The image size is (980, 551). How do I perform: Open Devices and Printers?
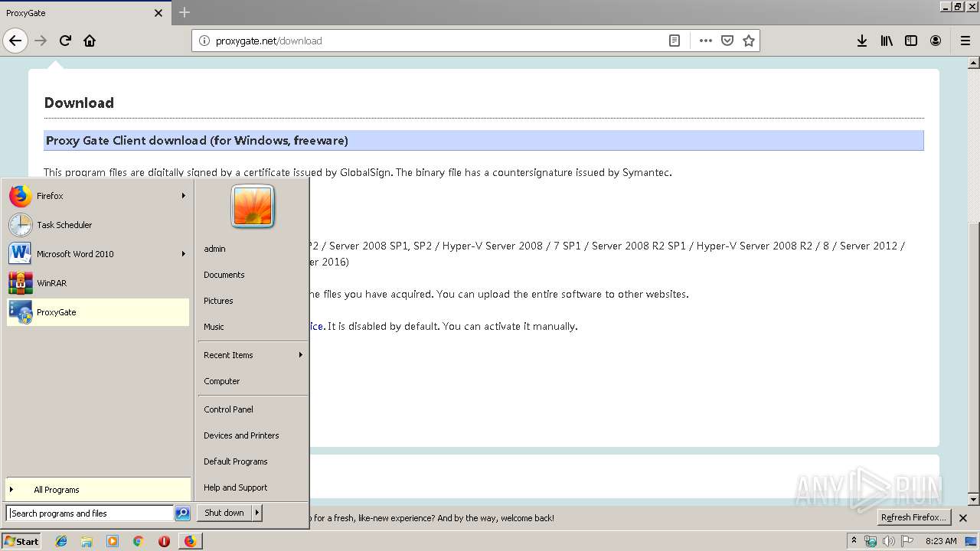[253, 435]
